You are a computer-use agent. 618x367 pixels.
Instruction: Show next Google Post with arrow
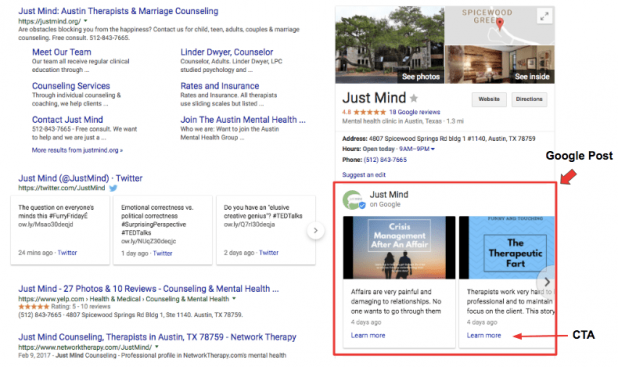coord(547,282)
